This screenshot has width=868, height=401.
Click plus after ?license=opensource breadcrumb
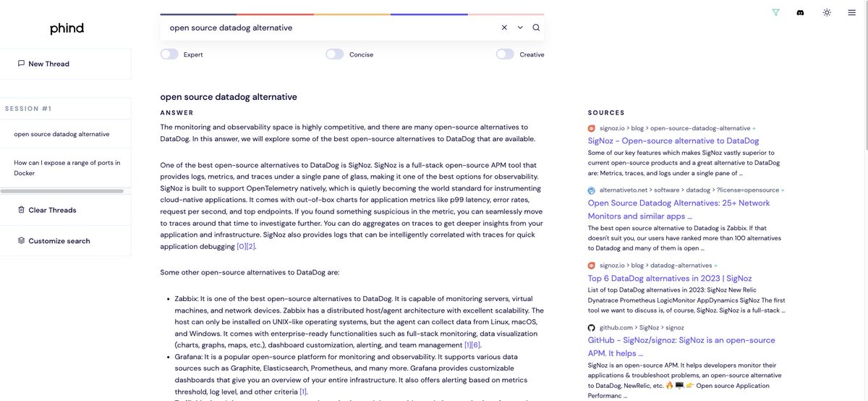pos(783,190)
